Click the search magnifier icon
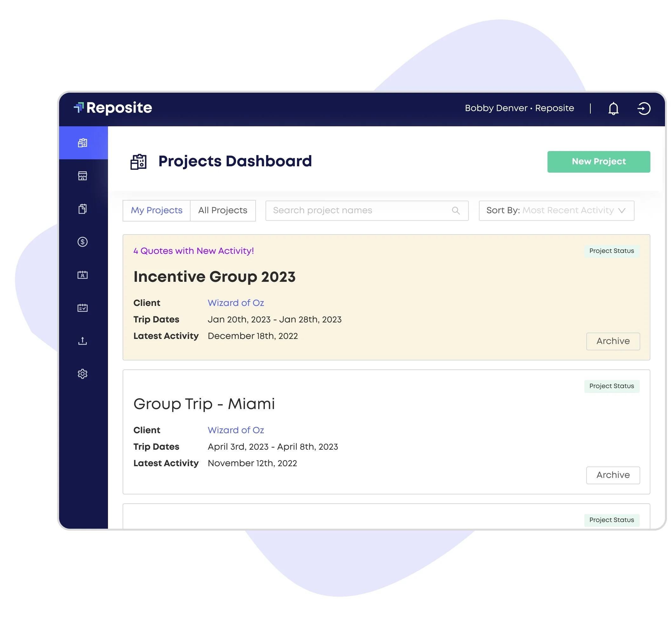This screenshot has height=622, width=672. point(456,211)
